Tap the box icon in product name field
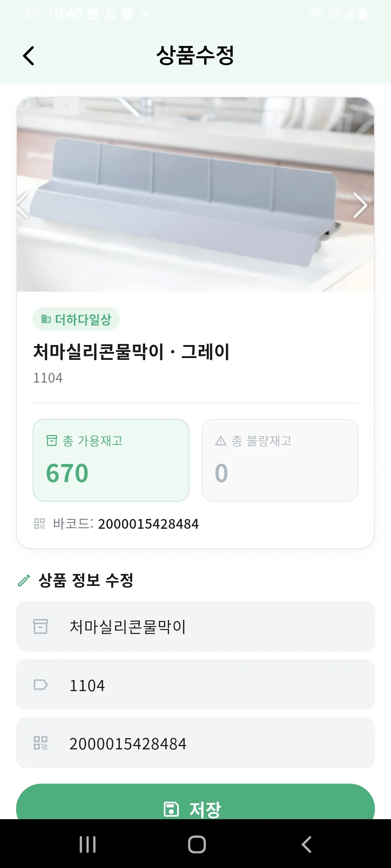 (x=41, y=626)
